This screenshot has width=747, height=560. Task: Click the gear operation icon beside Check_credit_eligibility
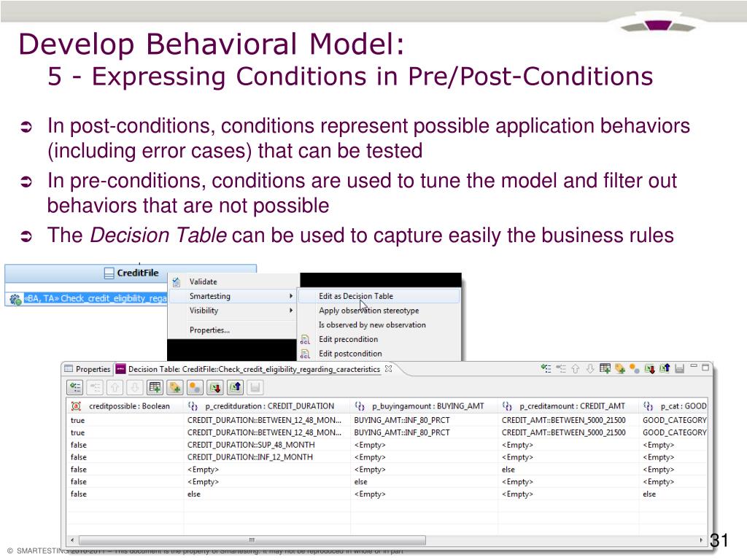click(x=15, y=299)
